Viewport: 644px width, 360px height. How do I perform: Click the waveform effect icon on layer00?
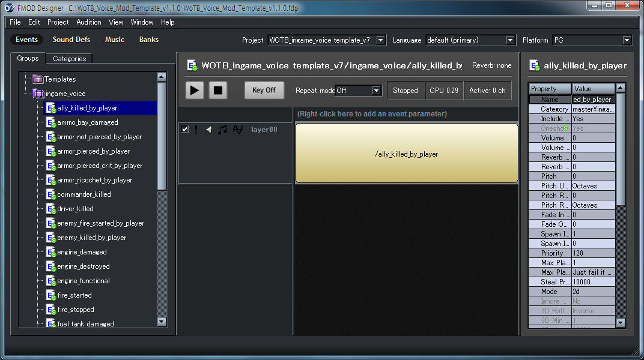(x=238, y=130)
